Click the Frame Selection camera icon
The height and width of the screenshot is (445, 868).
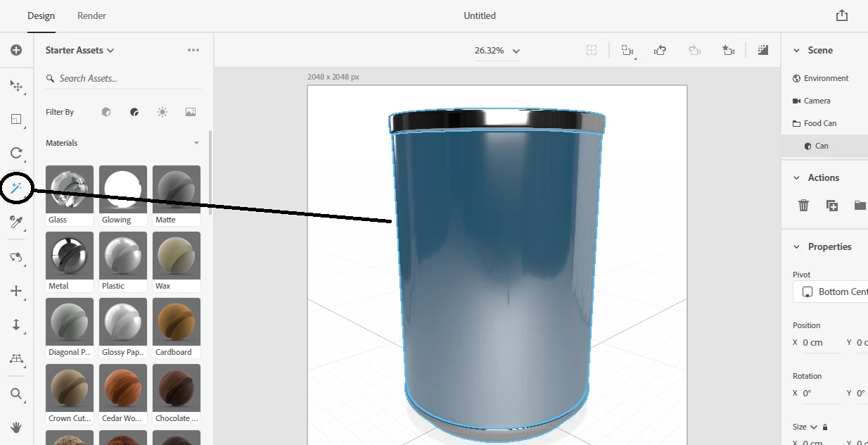pyautogui.click(x=627, y=50)
